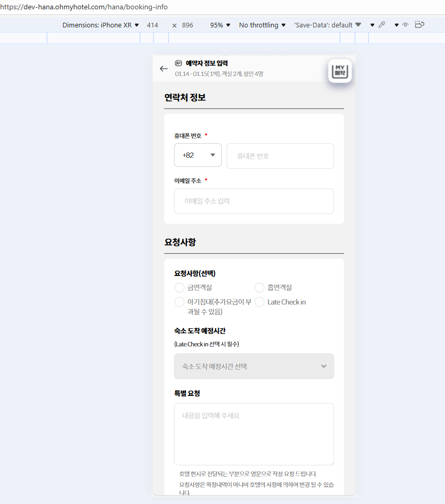Click the 요청사항 section heading
The width and height of the screenshot is (445, 504).
coord(180,242)
